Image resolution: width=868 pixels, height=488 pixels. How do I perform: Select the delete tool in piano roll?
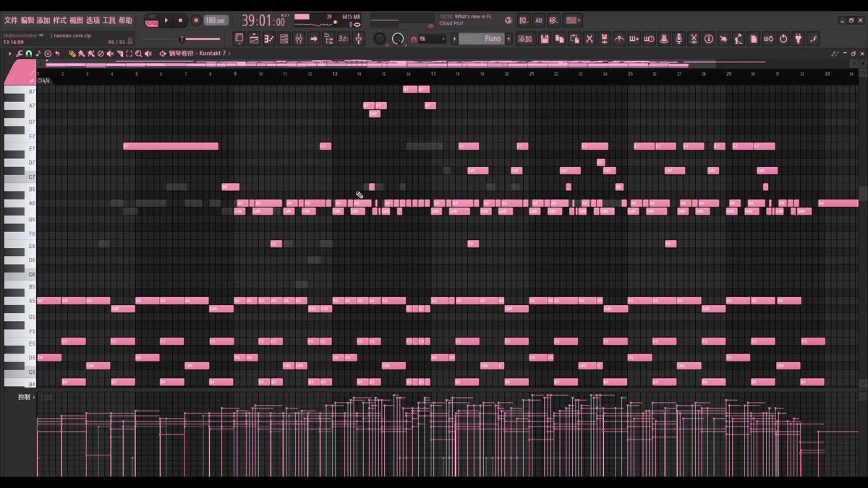pos(101,53)
